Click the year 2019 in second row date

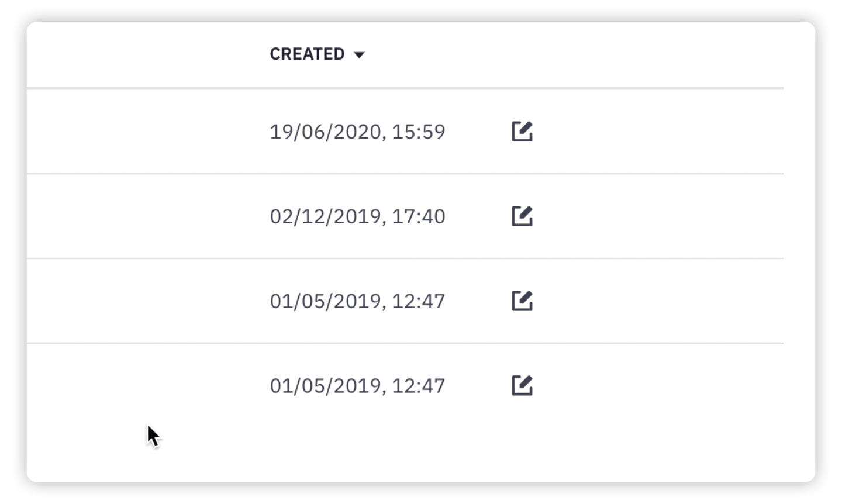pyautogui.click(x=358, y=217)
